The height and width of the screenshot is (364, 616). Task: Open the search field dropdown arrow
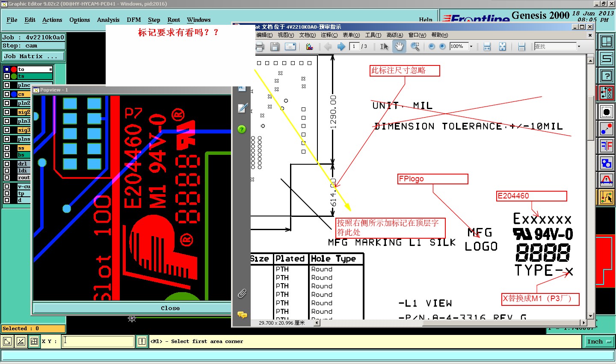(579, 47)
